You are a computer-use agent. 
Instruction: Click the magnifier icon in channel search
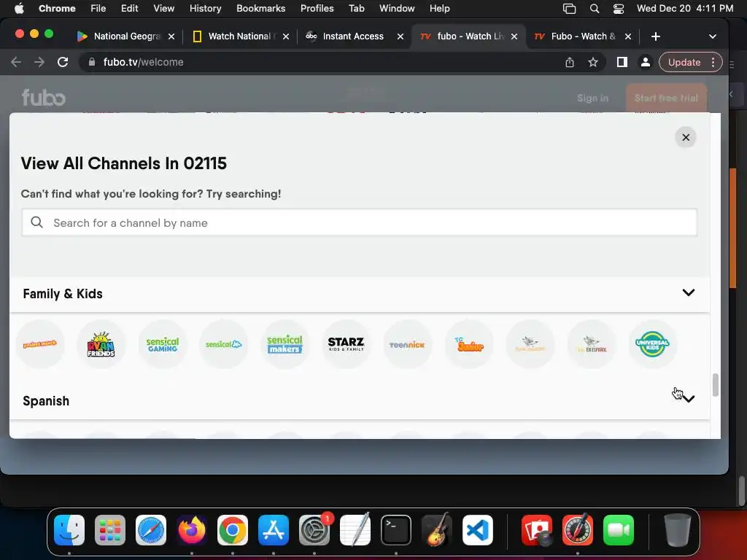click(x=36, y=222)
